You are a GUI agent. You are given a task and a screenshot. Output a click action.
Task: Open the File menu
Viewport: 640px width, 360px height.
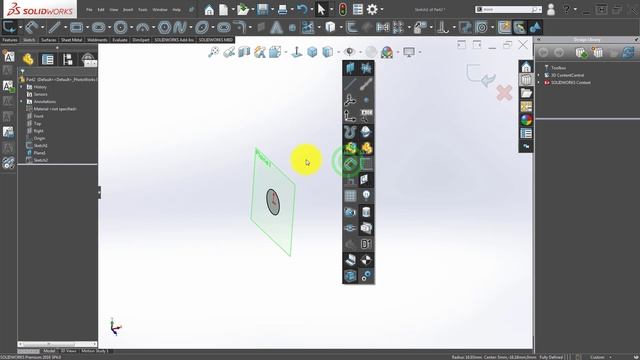pos(89,9)
